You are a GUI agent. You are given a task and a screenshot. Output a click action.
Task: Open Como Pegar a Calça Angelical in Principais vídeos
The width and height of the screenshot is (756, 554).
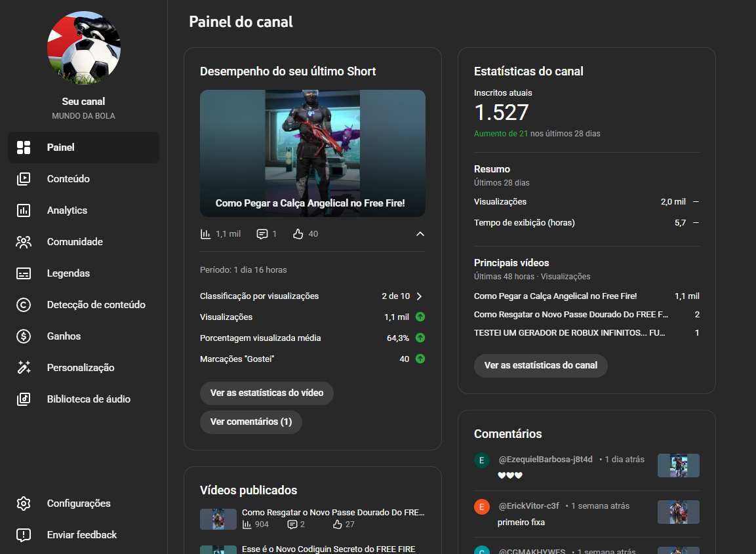(x=555, y=296)
